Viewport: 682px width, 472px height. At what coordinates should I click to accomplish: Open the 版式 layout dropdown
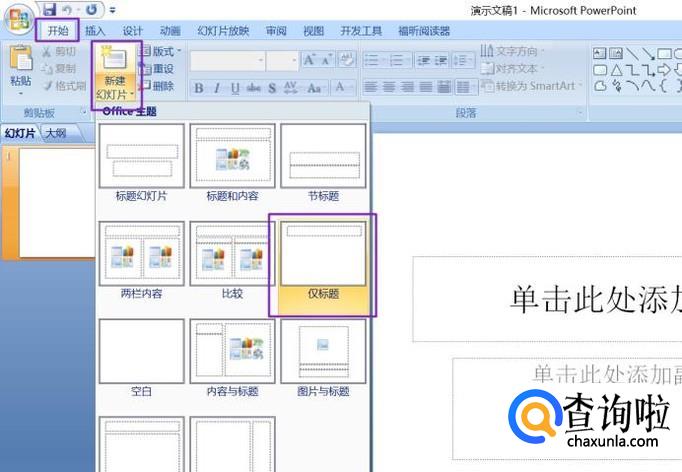[159, 51]
